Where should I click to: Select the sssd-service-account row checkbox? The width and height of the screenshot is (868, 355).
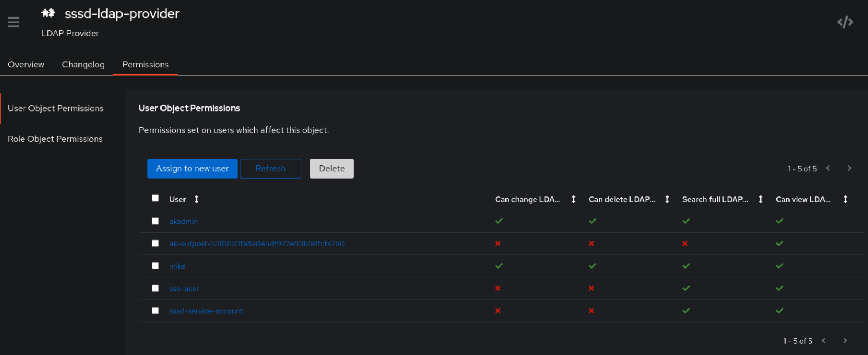point(155,311)
